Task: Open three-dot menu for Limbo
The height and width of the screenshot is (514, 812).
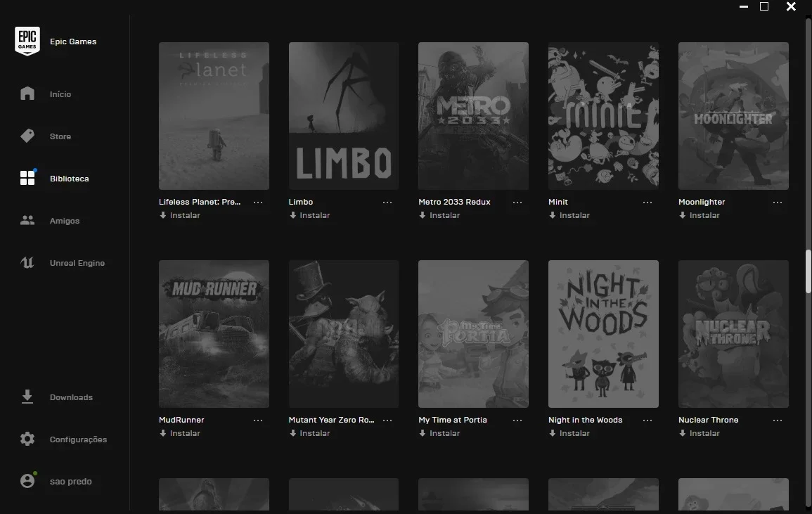Action: (x=387, y=202)
